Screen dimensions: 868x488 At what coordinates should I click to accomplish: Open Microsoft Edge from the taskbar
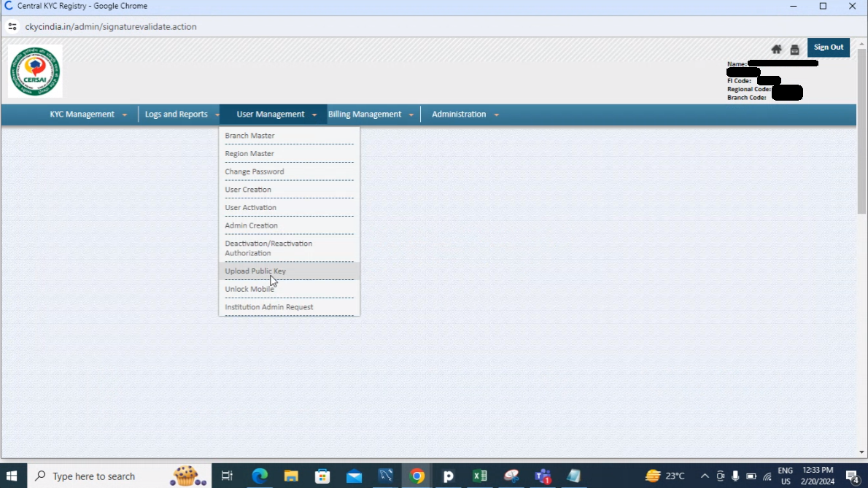[260, 476]
